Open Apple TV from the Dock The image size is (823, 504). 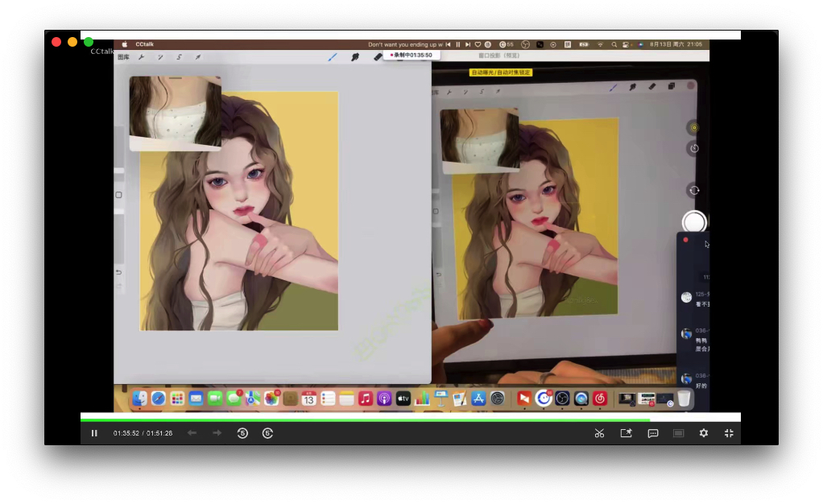click(x=403, y=399)
